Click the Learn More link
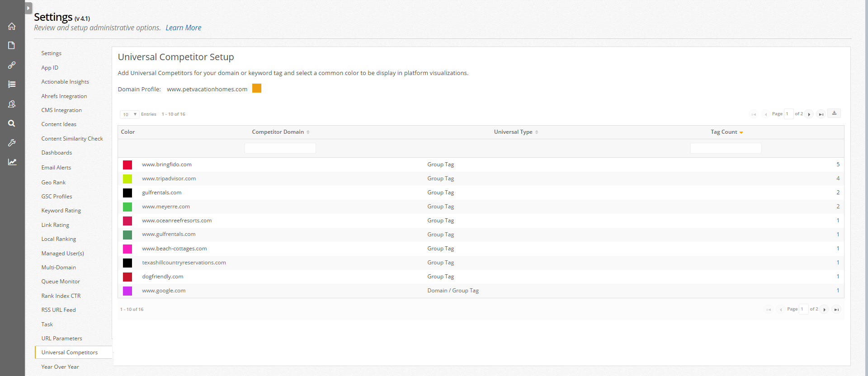 click(x=184, y=28)
